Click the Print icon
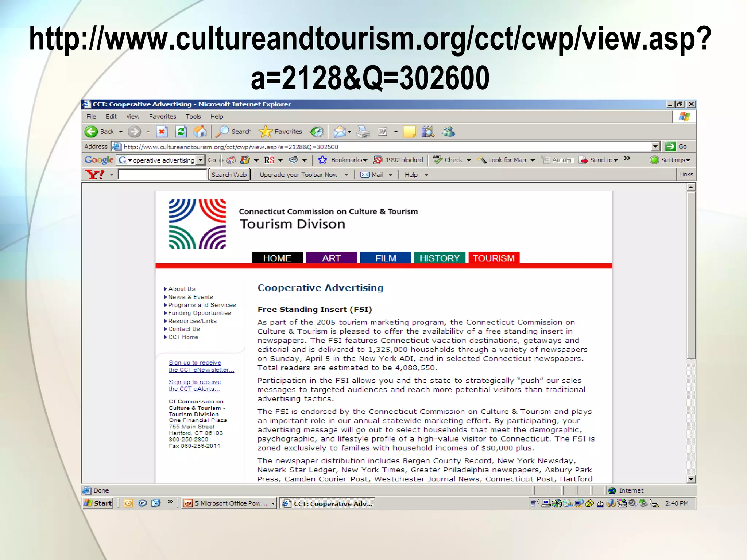747x560 pixels. coord(363,132)
